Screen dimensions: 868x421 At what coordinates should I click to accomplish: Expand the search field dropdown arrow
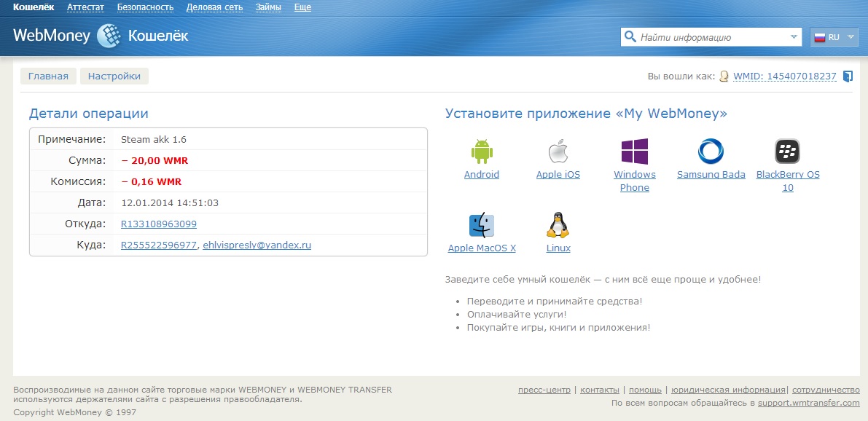(794, 37)
